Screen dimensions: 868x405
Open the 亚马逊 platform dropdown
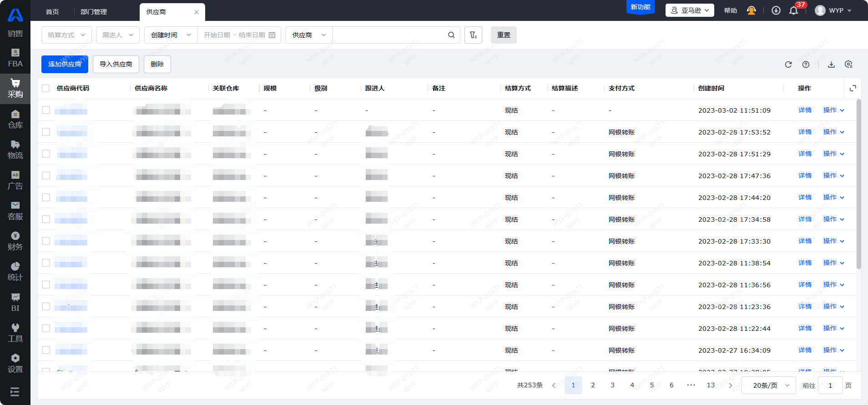click(x=690, y=10)
